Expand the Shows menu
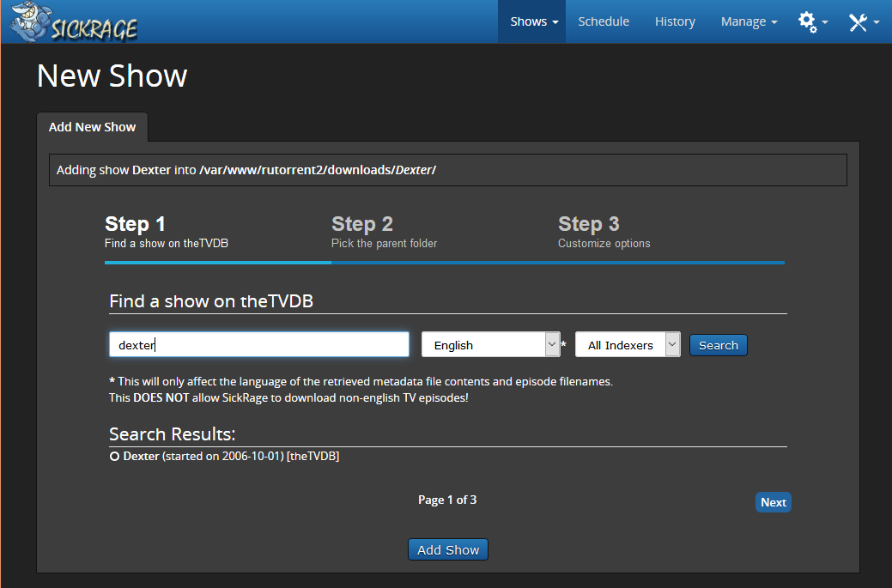Image resolution: width=892 pixels, height=588 pixels. click(534, 21)
